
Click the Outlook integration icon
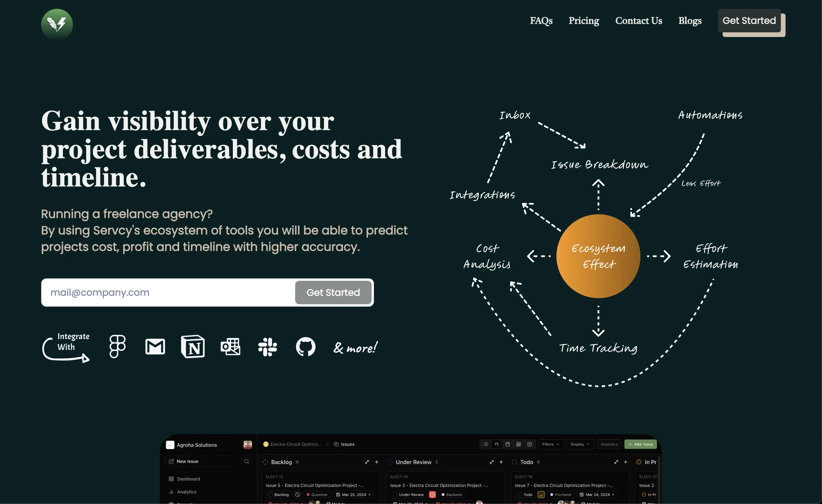click(x=230, y=347)
